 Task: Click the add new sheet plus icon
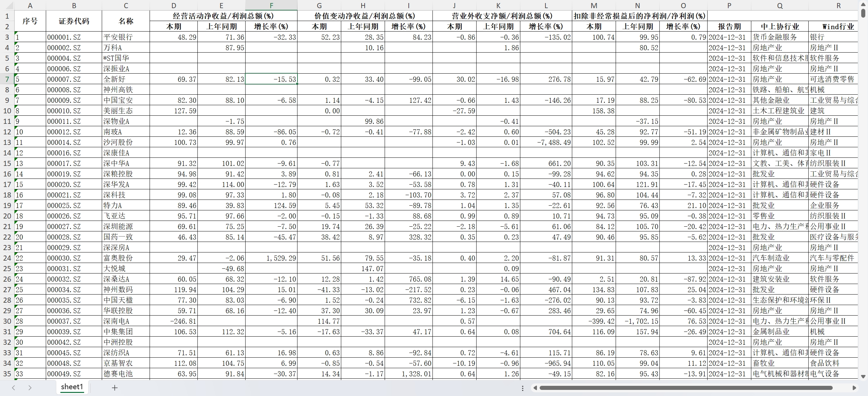click(x=115, y=388)
